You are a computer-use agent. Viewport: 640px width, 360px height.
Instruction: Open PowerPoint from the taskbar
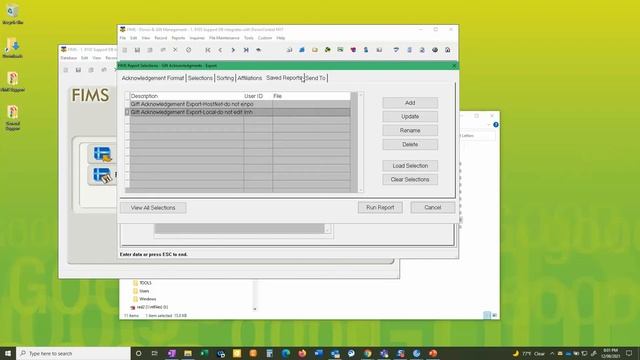(433, 353)
